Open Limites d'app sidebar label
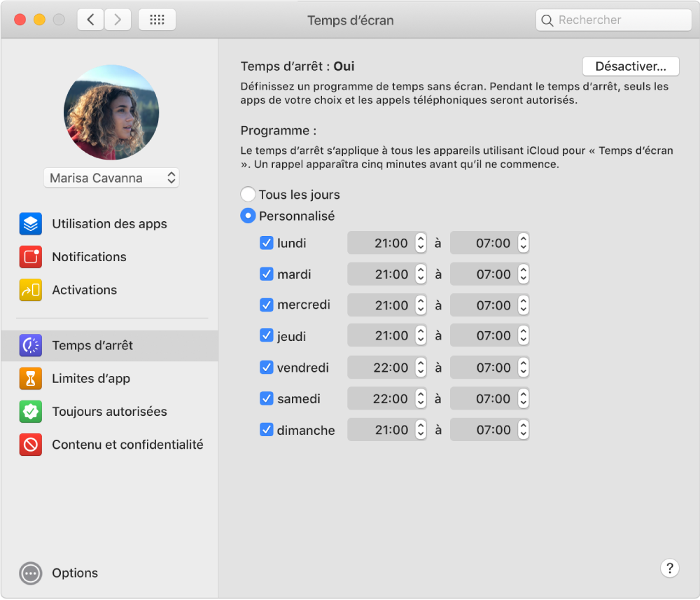 point(91,379)
